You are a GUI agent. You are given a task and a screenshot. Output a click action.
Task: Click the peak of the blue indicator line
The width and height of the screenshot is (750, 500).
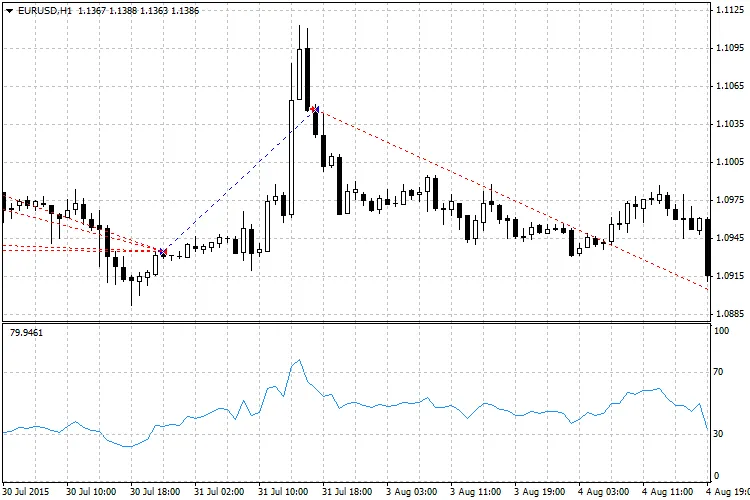pyautogui.click(x=297, y=360)
